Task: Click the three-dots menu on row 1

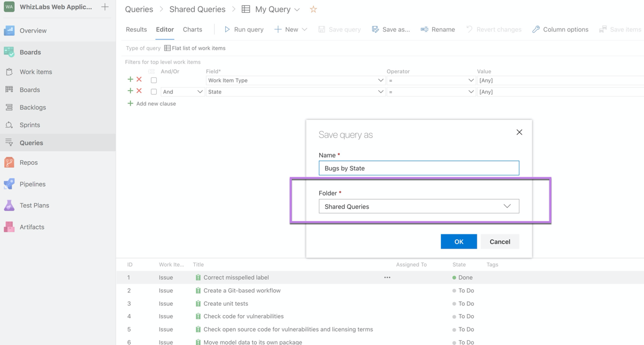Action: click(387, 278)
